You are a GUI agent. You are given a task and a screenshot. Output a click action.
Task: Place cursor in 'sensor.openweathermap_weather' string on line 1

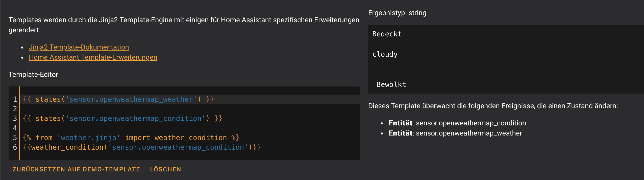[131, 99]
